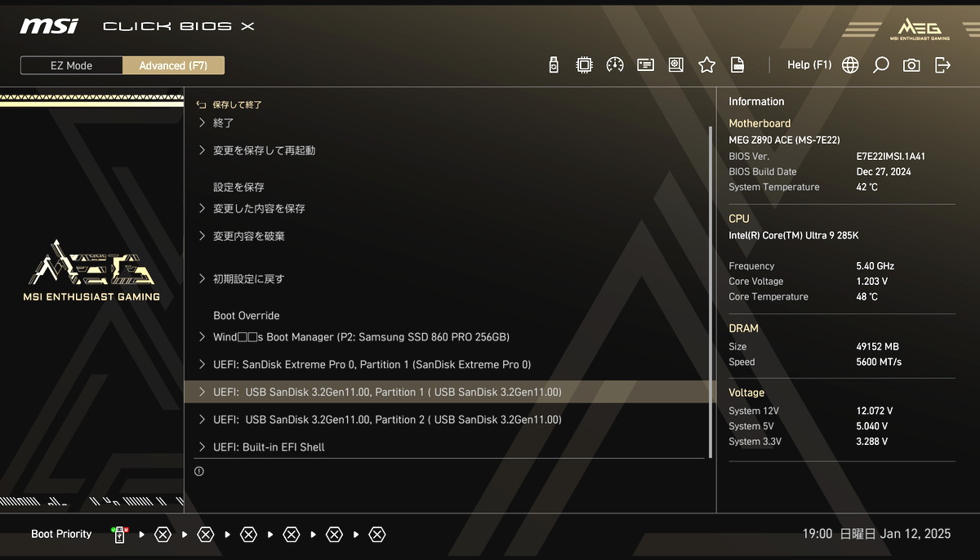The width and height of the screenshot is (980, 560).
Task: Click the MSI logo
Action: point(49,26)
